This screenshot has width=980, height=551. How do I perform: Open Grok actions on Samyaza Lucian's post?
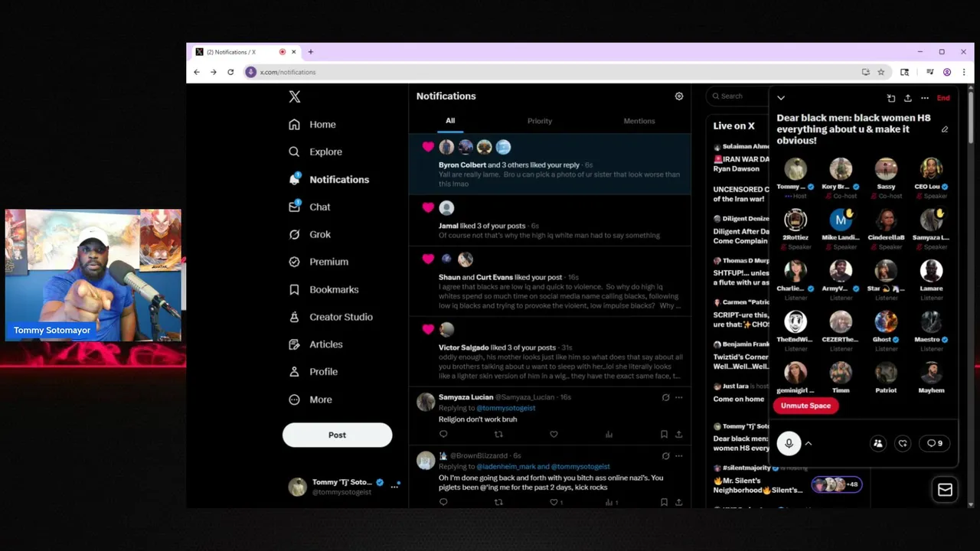pos(665,397)
